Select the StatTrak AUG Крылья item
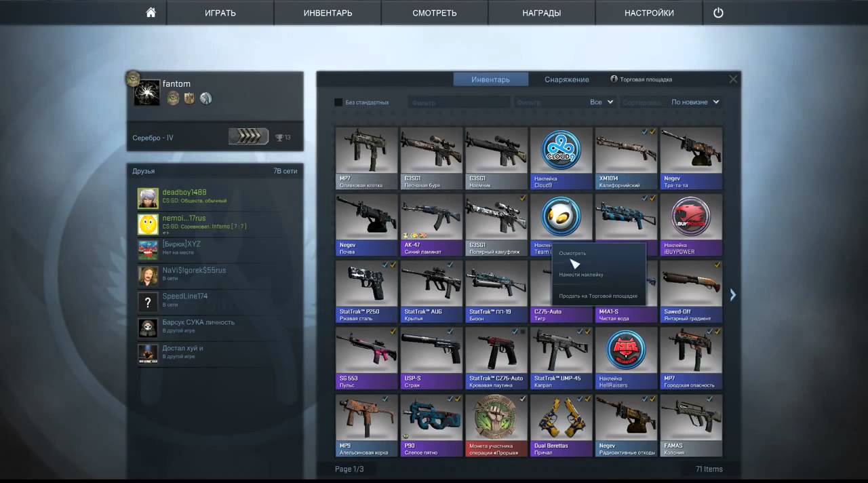Image resolution: width=868 pixels, height=483 pixels. tap(432, 292)
